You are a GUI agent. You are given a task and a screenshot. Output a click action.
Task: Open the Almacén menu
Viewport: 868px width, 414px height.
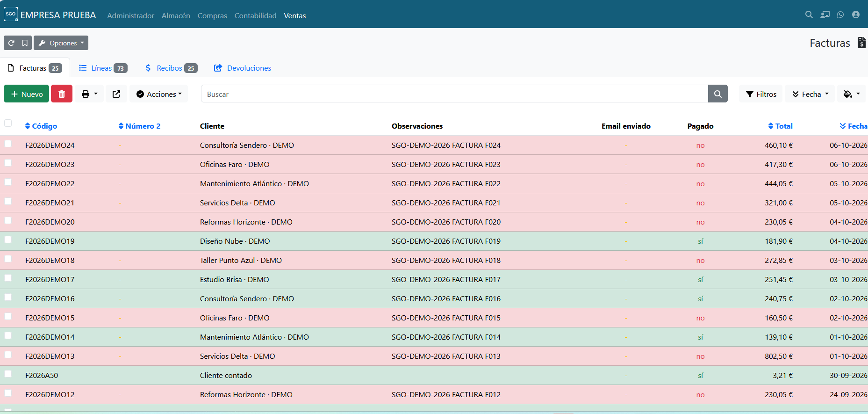click(176, 15)
